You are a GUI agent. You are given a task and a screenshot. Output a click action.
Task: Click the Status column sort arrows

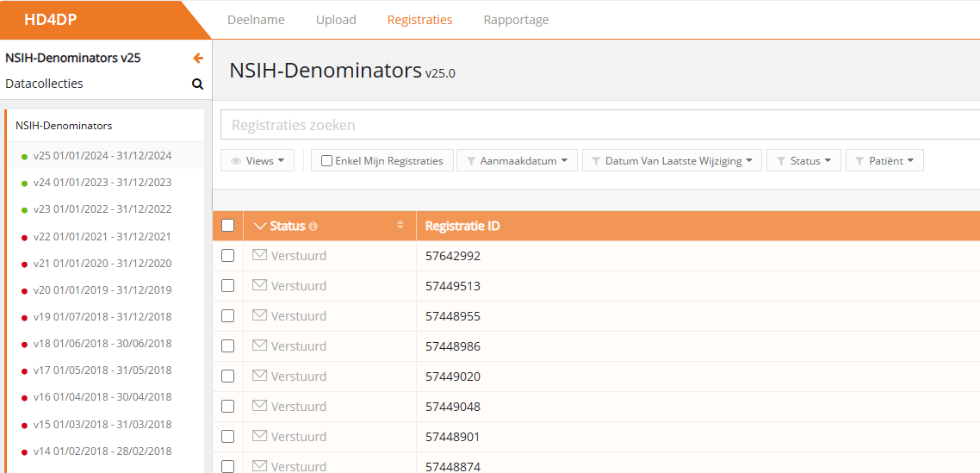pos(400,226)
